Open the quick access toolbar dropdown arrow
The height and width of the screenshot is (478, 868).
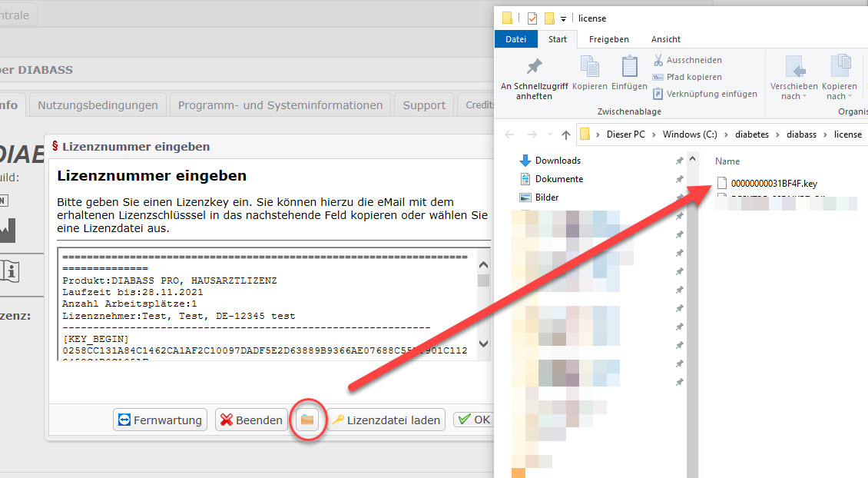(563, 19)
